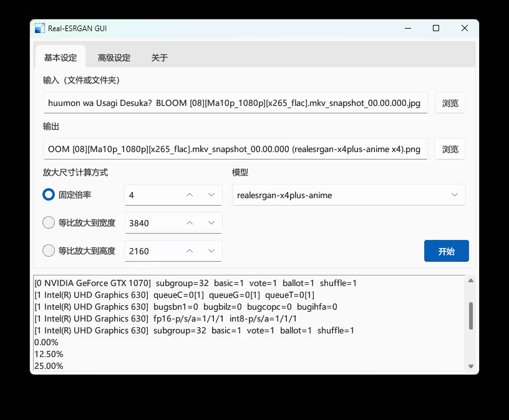Image resolution: width=509 pixels, height=420 pixels.
Task: Click 浏览 next to the output file path
Action: 450,149
